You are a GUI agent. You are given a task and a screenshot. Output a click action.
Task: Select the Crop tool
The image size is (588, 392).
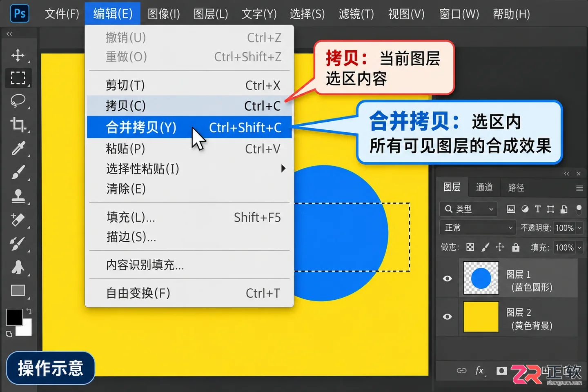[18, 124]
